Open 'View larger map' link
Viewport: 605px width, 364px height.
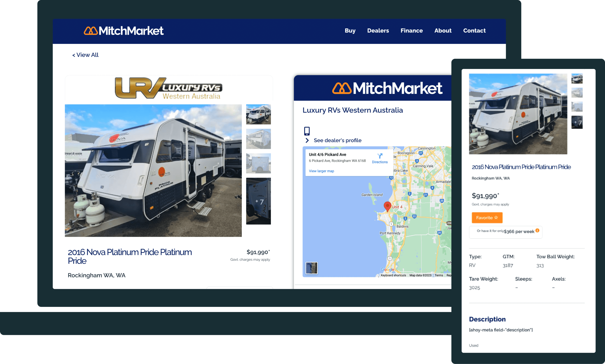pos(321,171)
